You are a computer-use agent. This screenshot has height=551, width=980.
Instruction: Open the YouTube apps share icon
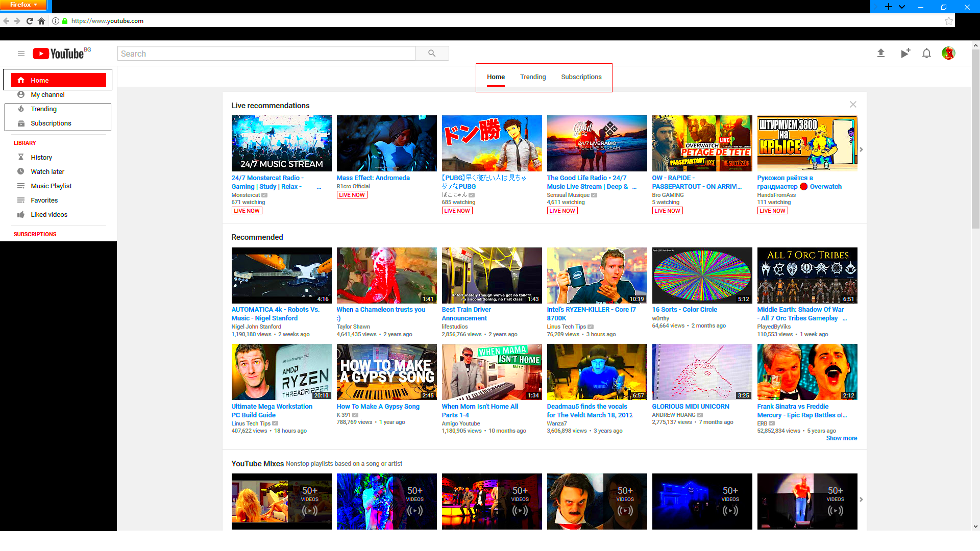pyautogui.click(x=905, y=53)
